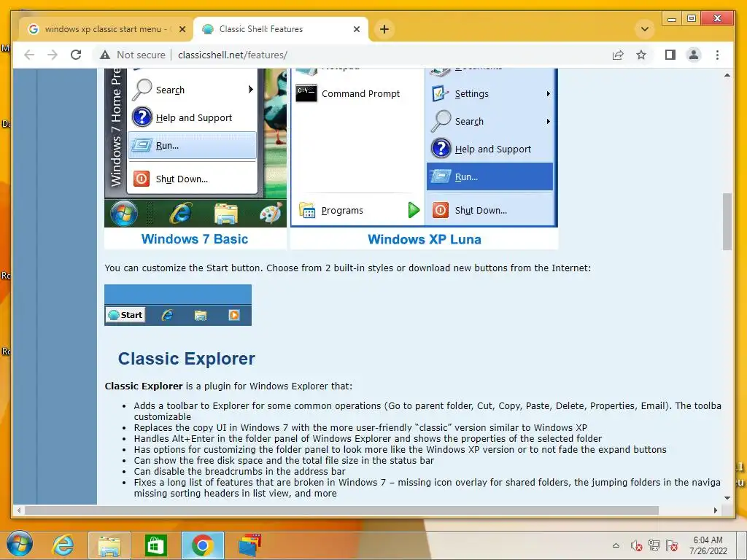Screen dimensions: 747x560
Task: Click the 'Can show the free disk space' bullet
Action: coord(284,461)
